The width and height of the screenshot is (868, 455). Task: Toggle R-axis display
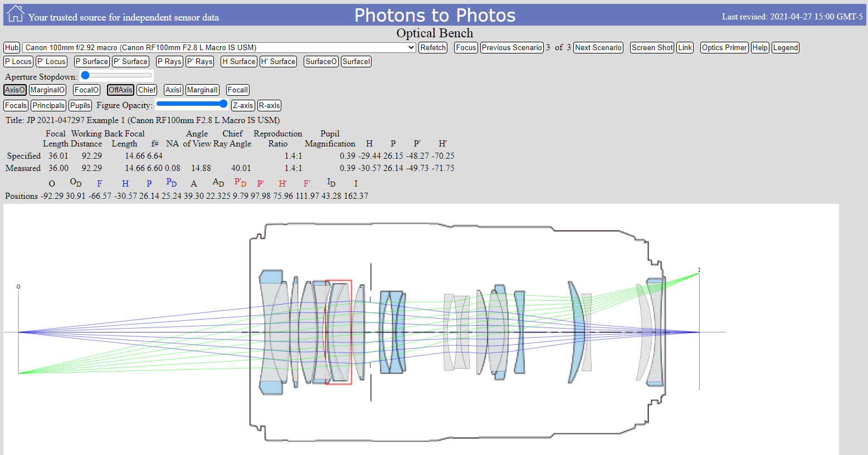tap(269, 106)
